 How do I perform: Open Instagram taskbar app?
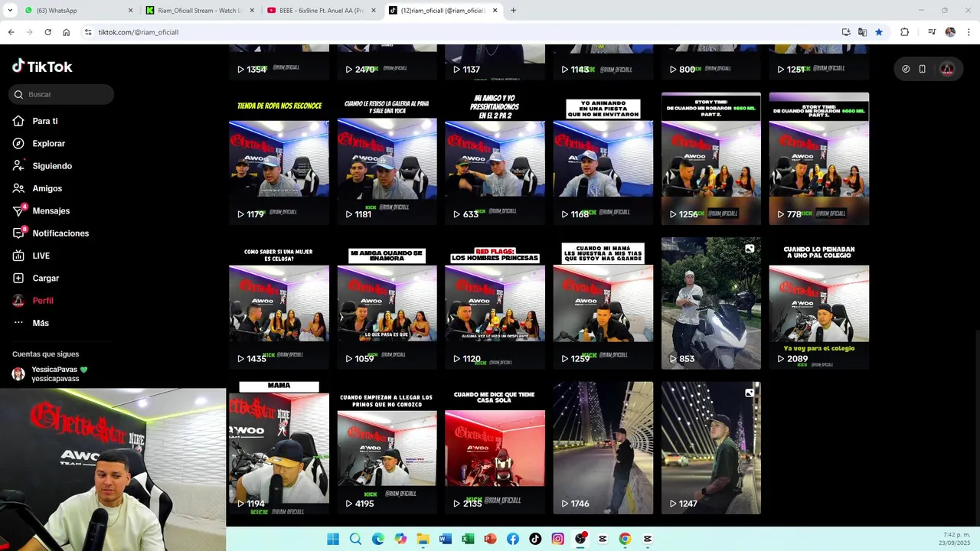click(558, 539)
